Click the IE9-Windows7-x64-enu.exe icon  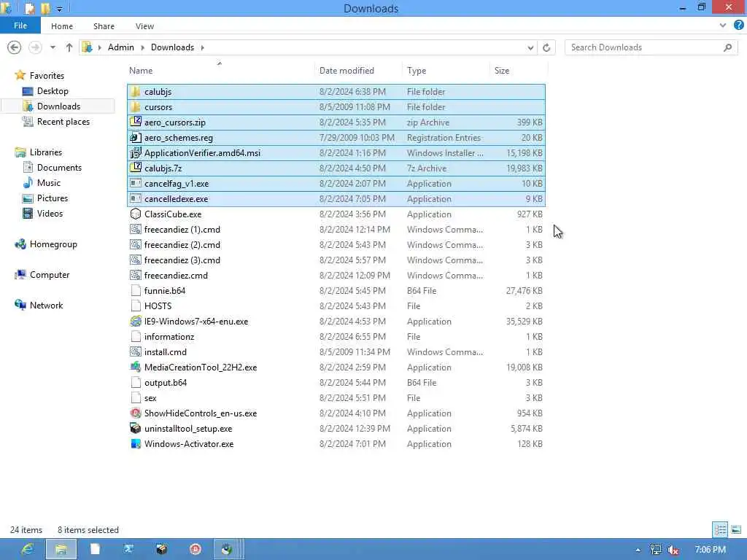tap(135, 322)
